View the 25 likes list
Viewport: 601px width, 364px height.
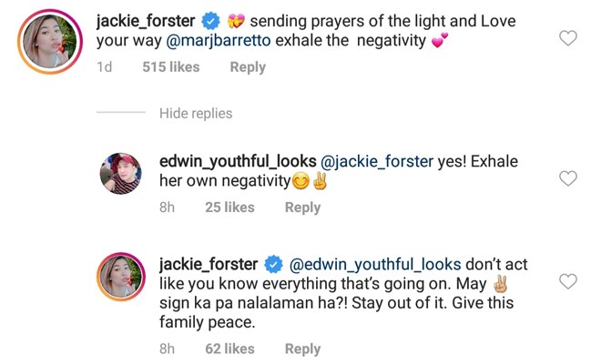point(229,207)
